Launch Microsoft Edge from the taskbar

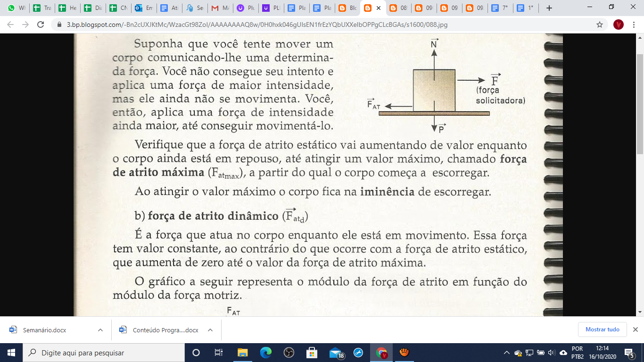point(266,353)
